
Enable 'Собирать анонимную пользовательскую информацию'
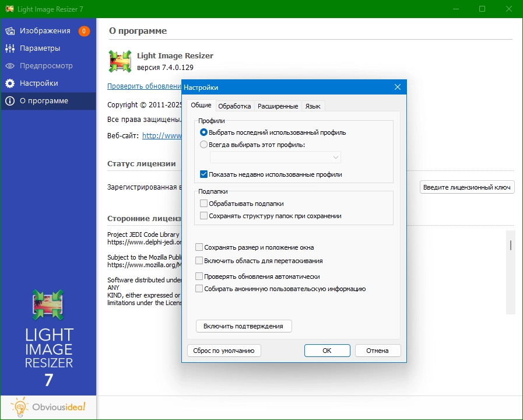point(199,289)
